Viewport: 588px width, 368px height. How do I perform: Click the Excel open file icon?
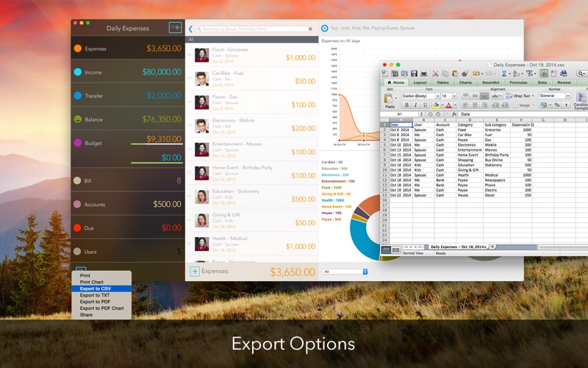(404, 74)
